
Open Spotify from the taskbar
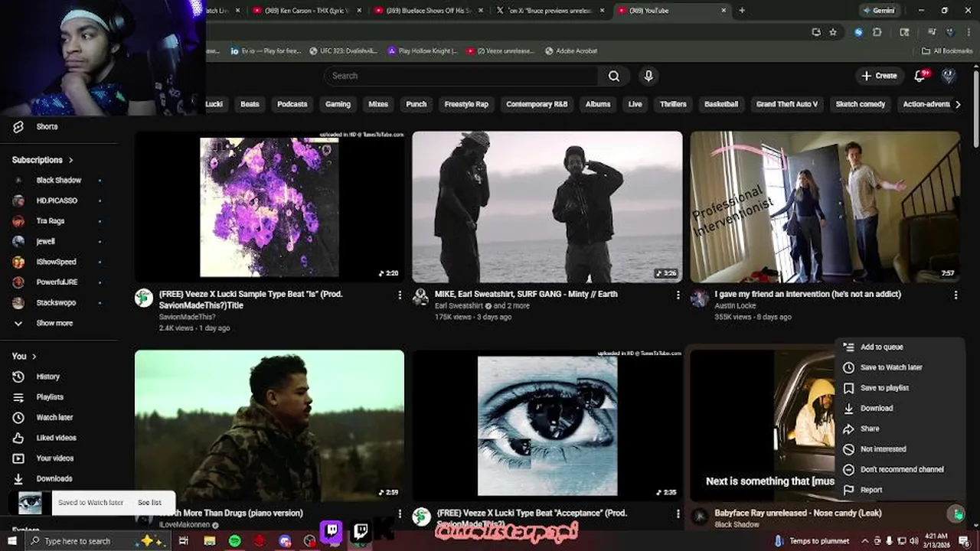(235, 541)
